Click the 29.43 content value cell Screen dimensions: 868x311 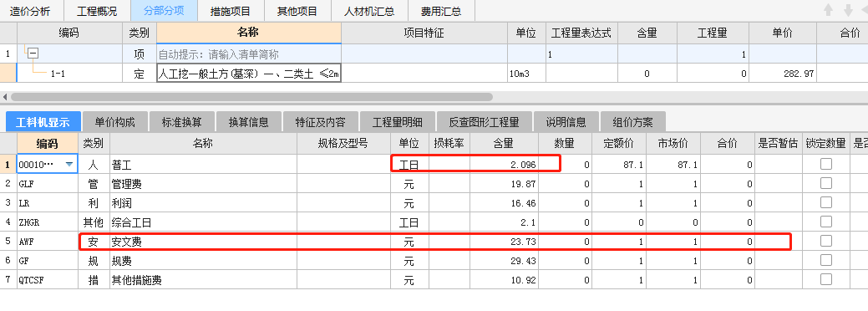pos(505,261)
